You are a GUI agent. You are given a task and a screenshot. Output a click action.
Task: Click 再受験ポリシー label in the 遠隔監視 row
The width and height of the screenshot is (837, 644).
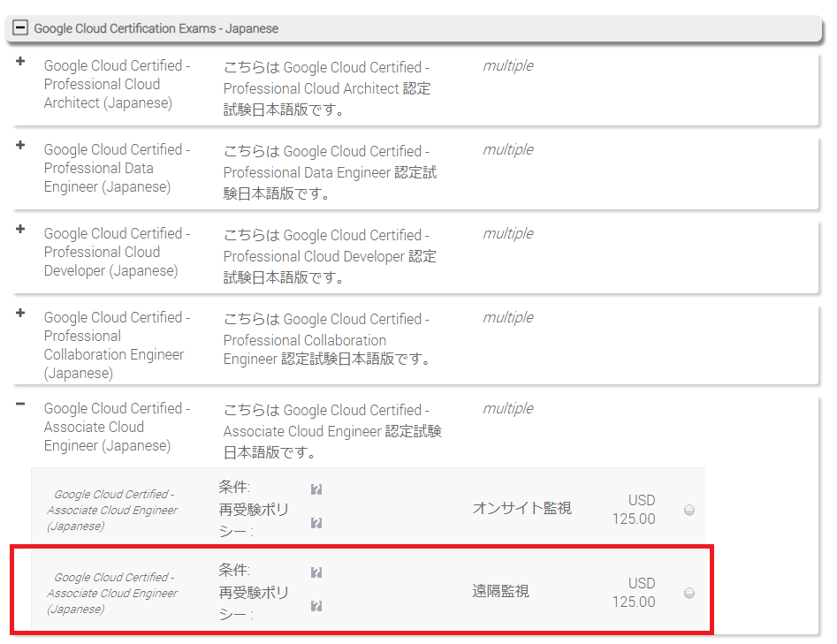click(x=254, y=603)
